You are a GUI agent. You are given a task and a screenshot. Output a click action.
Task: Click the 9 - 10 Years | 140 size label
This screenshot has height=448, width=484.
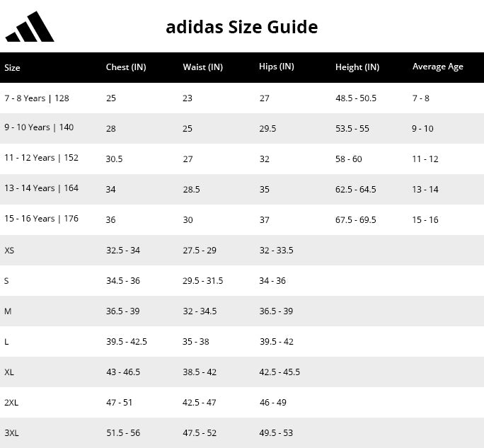click(39, 127)
